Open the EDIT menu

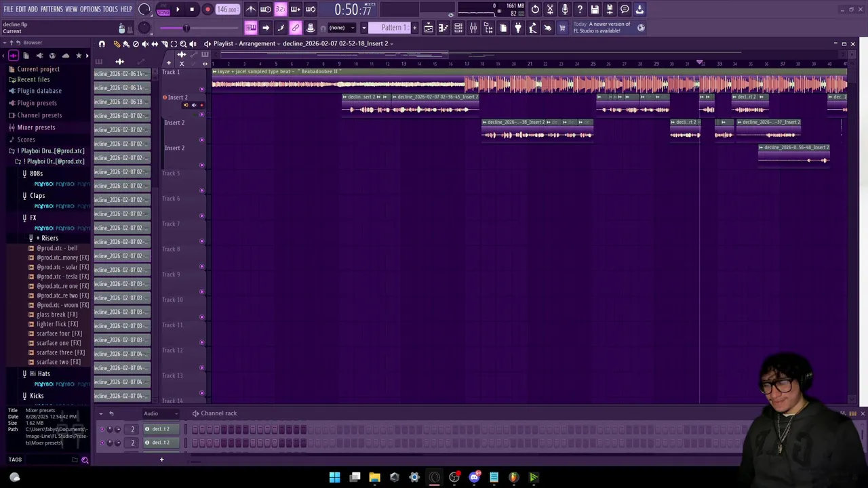click(x=21, y=9)
